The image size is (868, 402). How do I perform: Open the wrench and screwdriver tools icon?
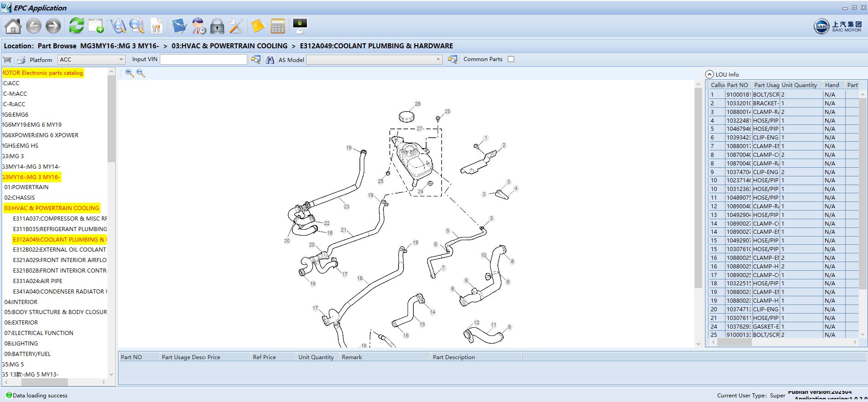coord(236,26)
